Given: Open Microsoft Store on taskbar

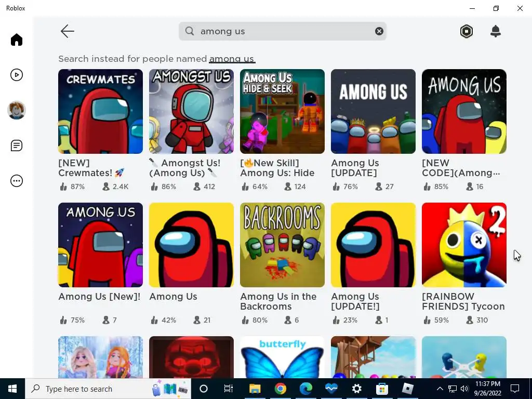Looking at the screenshot, I should click(x=382, y=389).
